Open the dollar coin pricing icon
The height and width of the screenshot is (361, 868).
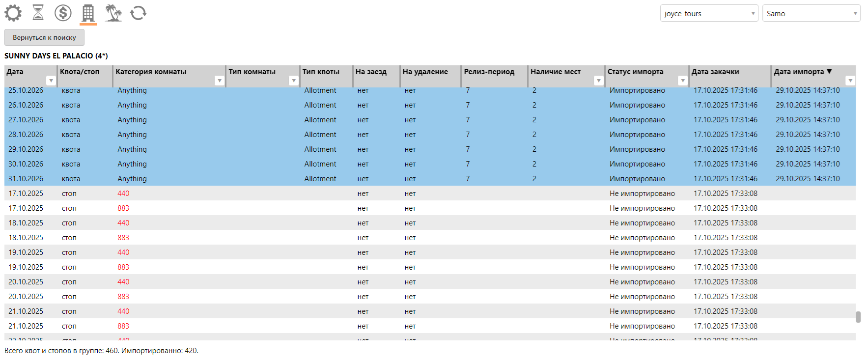tap(63, 13)
